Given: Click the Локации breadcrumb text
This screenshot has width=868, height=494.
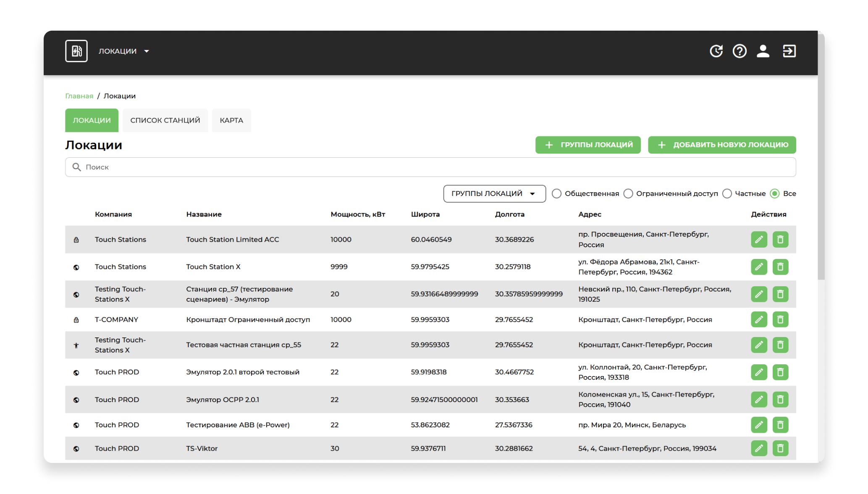Looking at the screenshot, I should point(120,96).
